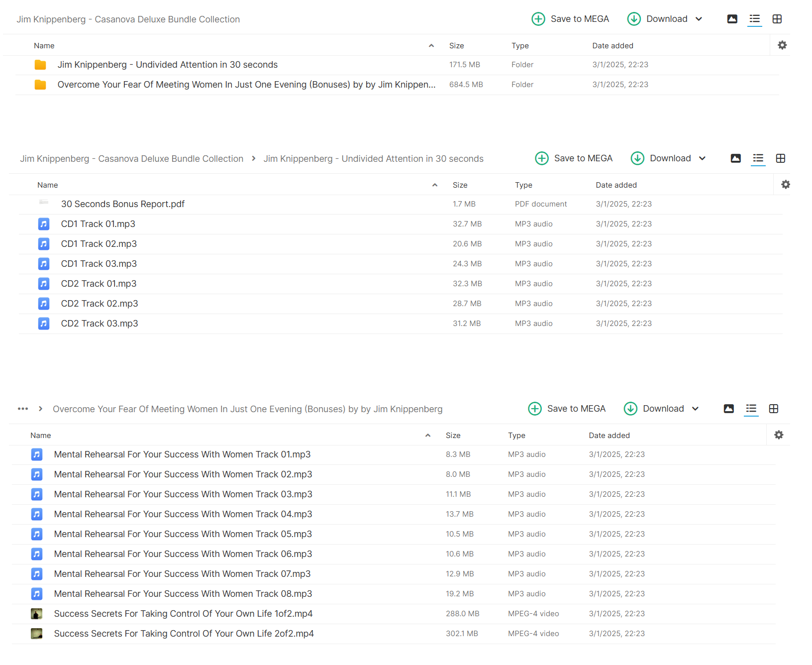Click audio icon of CD2 Track 02.mp3
Screen dimensions: 812x665
pyautogui.click(x=44, y=304)
